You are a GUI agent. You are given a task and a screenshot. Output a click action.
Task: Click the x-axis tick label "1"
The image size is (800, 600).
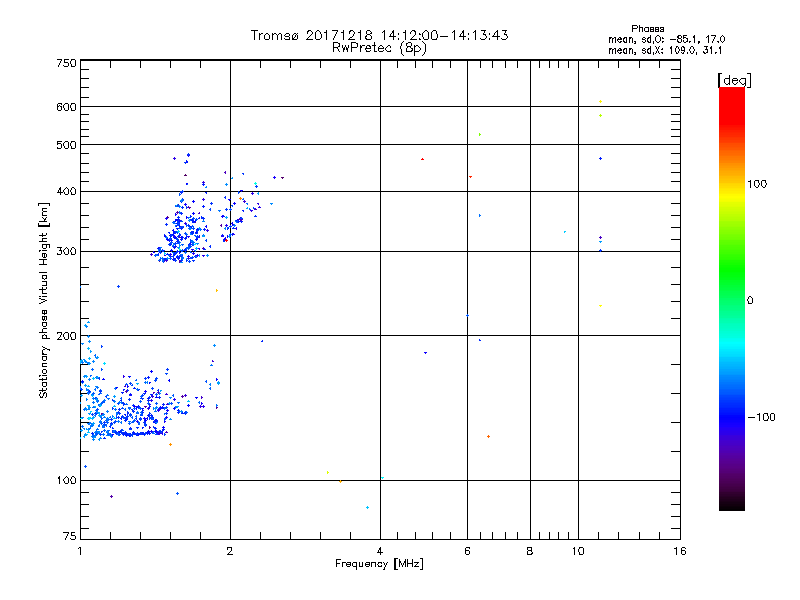pos(80,551)
